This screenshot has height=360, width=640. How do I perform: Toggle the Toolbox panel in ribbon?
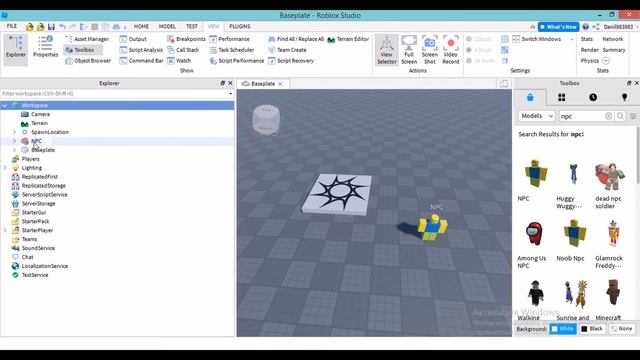click(83, 50)
